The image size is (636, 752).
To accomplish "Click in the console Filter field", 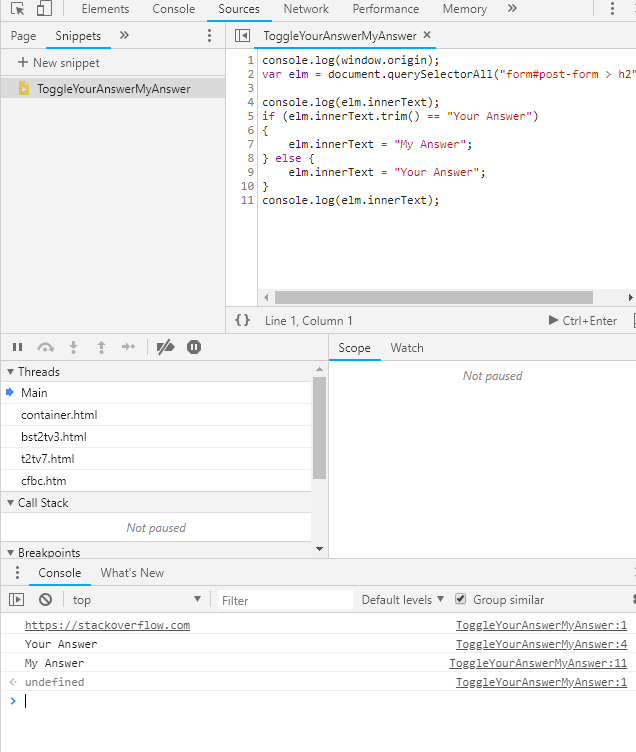I will point(285,600).
